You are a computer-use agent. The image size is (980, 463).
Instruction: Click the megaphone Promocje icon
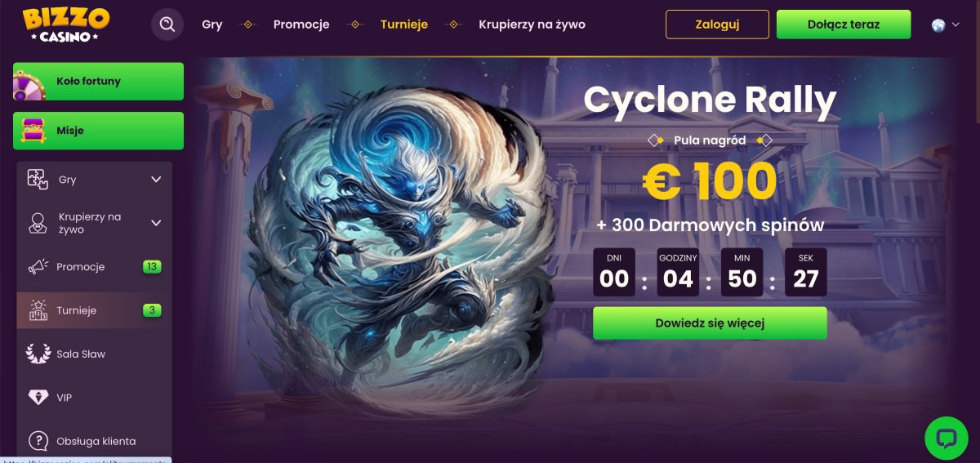(38, 267)
